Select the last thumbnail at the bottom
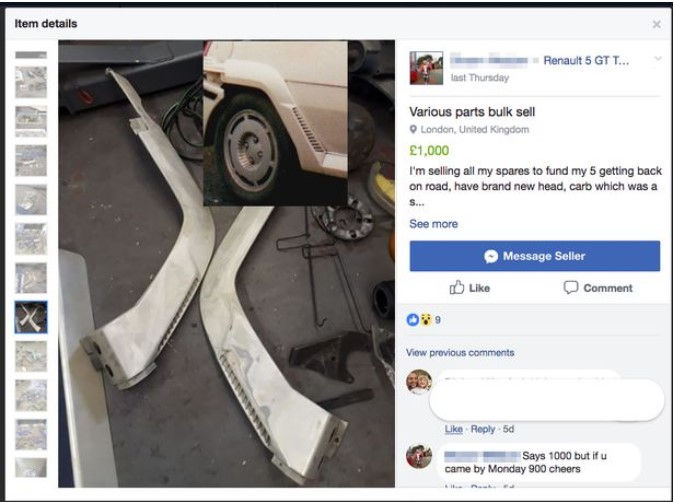The image size is (674, 502). tap(31, 468)
